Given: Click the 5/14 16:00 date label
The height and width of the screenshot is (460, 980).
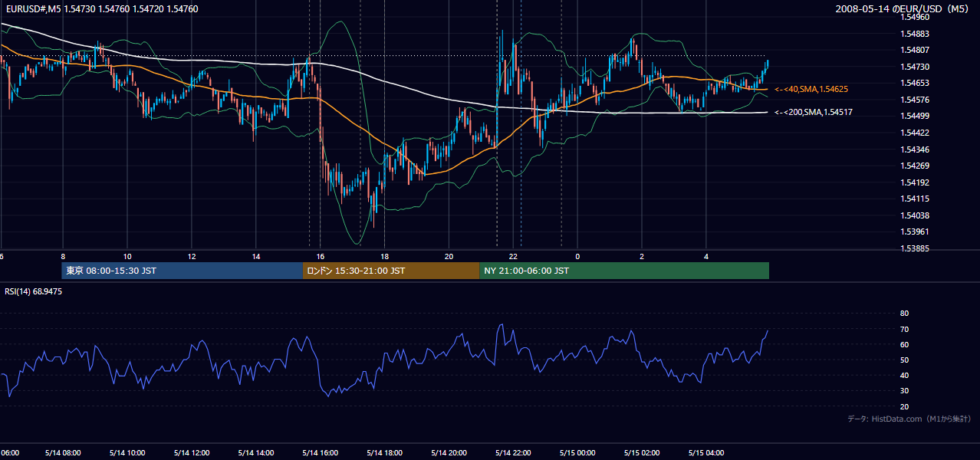Looking at the screenshot, I should click(321, 452).
